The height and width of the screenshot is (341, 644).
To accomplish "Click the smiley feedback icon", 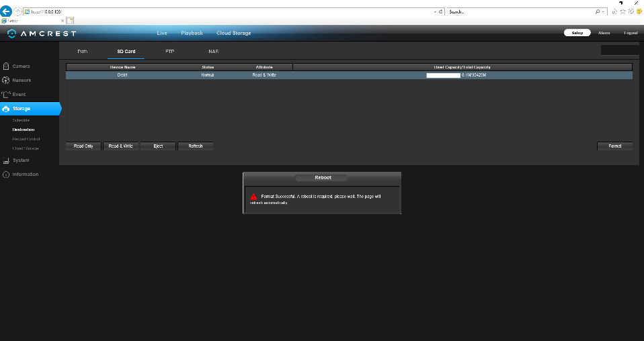I will (x=639, y=11).
